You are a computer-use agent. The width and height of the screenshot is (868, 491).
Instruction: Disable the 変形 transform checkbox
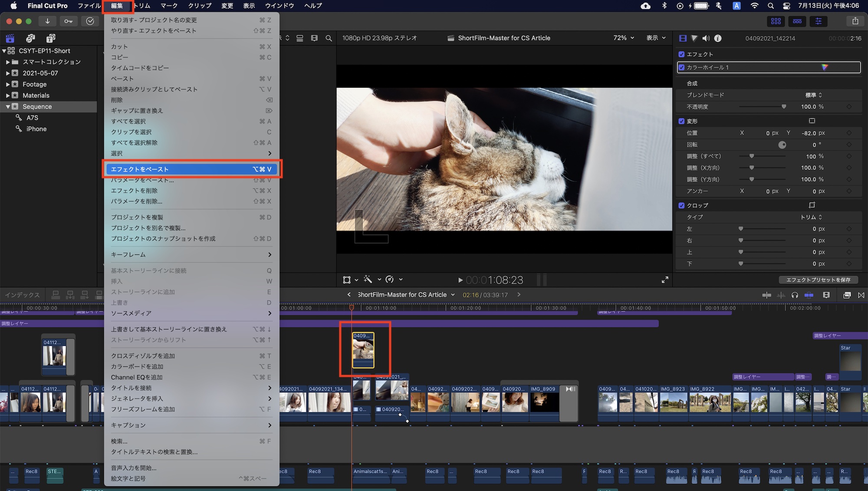pos(681,121)
